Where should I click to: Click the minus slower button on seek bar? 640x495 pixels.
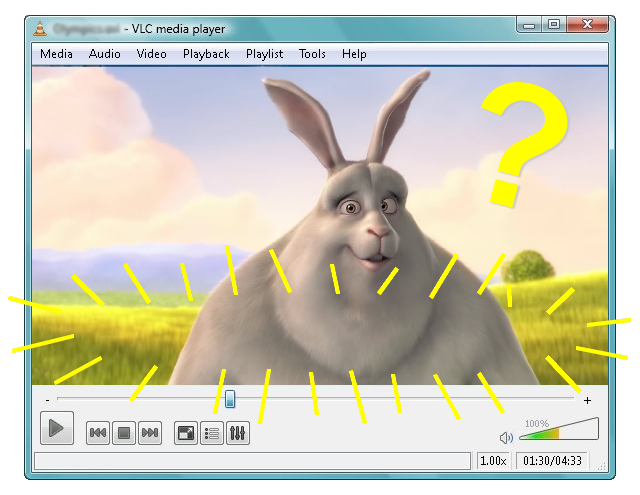pyautogui.click(x=48, y=400)
